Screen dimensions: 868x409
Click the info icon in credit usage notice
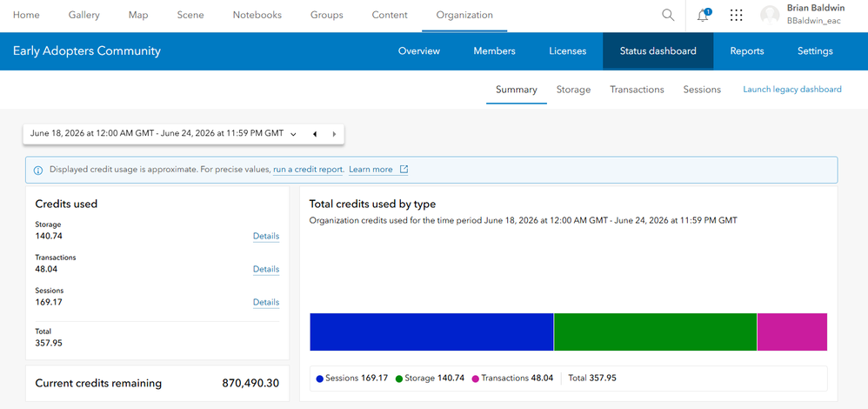(38, 171)
